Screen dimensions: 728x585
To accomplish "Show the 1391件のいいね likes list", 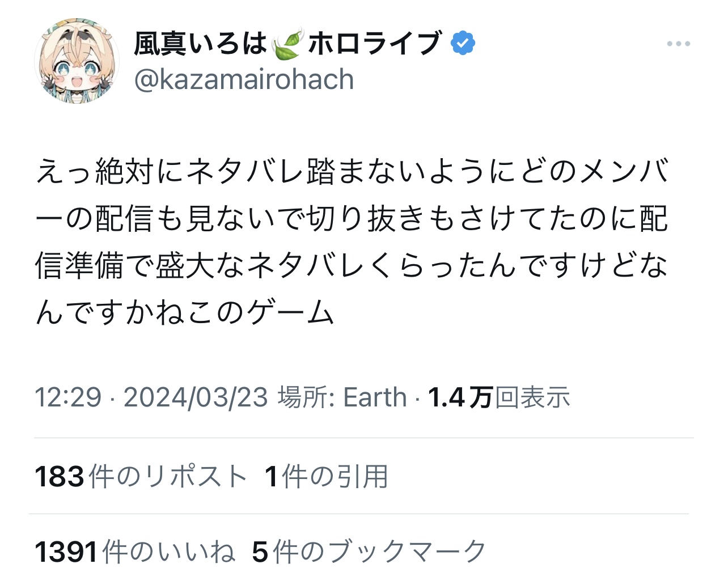I will [135, 552].
